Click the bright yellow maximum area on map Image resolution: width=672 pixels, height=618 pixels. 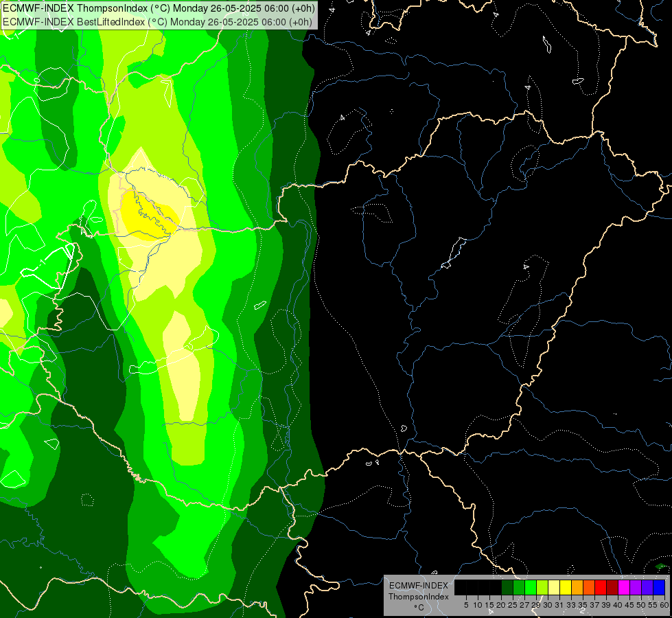(148, 214)
